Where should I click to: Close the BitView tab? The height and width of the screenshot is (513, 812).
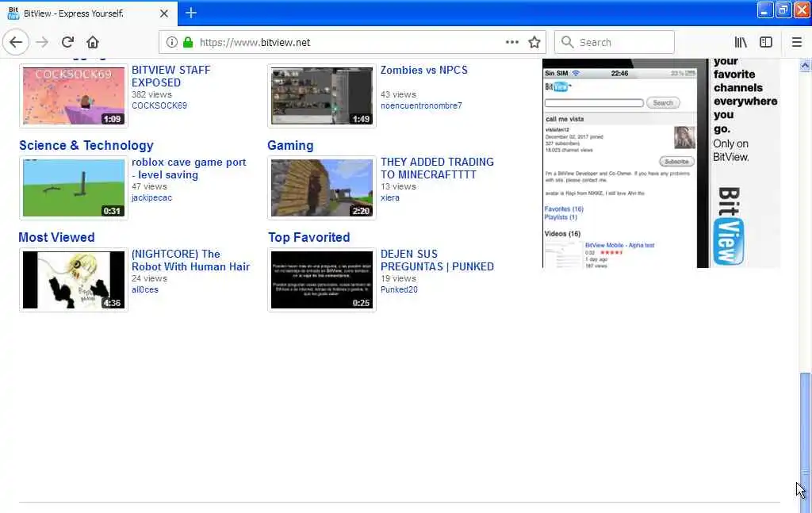[x=164, y=13]
